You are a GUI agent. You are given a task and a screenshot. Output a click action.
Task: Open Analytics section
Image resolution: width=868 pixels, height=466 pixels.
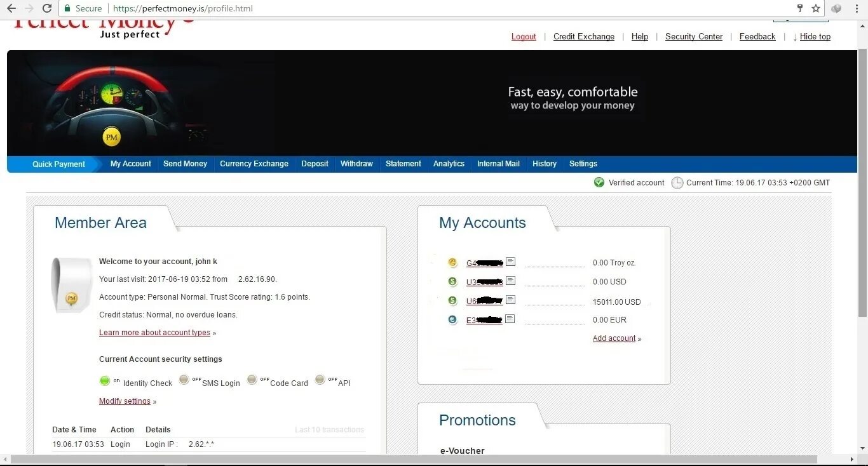click(x=449, y=164)
